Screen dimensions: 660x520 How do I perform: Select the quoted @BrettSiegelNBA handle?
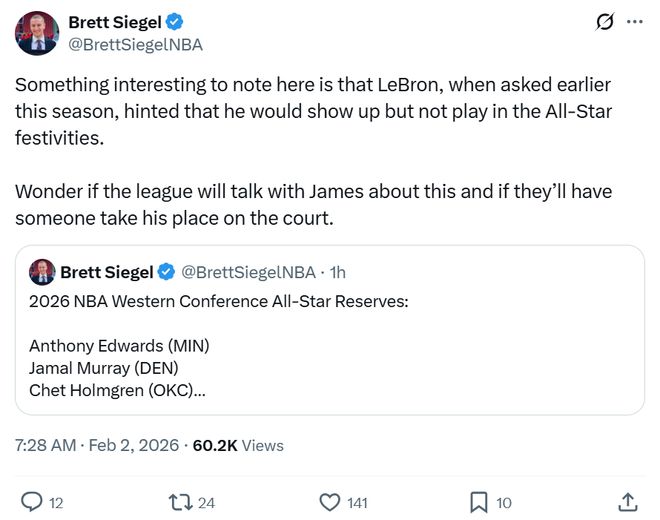(x=248, y=272)
